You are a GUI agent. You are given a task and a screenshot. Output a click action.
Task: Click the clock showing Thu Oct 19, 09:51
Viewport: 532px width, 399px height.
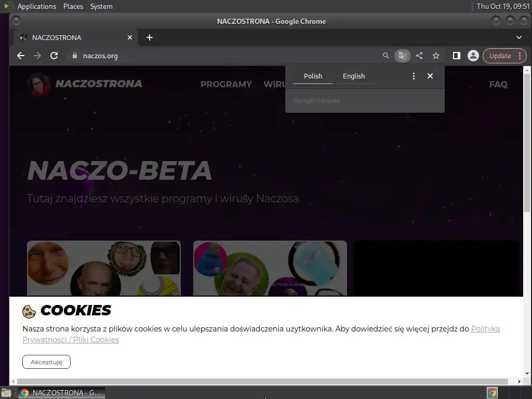(x=503, y=6)
